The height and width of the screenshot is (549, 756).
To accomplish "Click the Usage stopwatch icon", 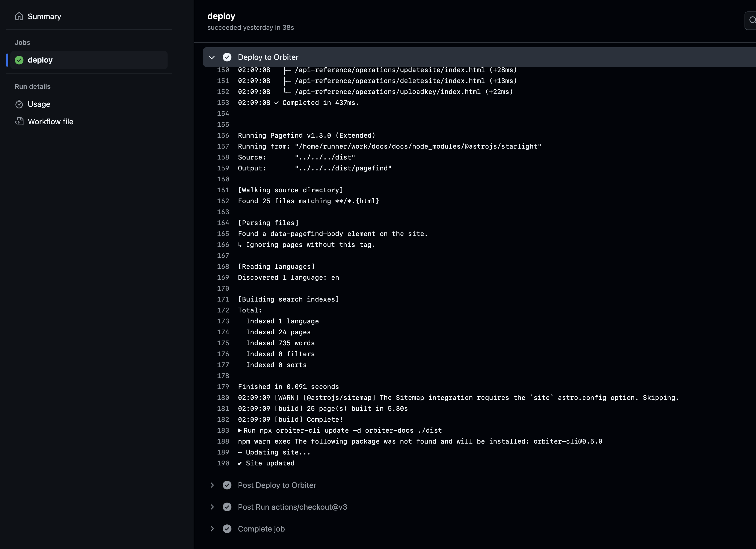I will (x=19, y=104).
